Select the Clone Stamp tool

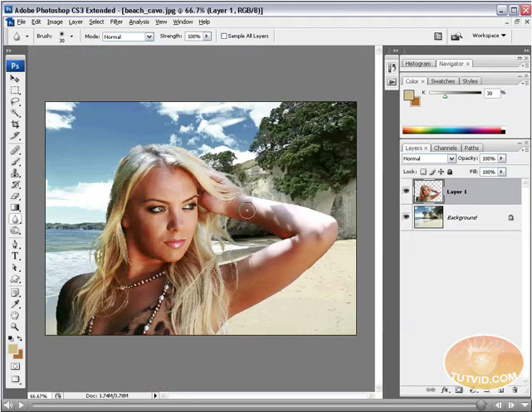click(x=15, y=173)
